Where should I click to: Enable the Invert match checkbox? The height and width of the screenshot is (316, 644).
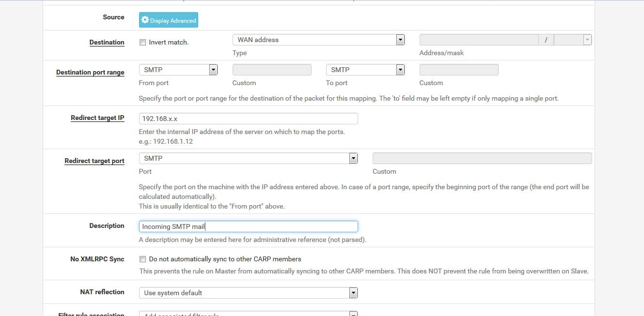[x=142, y=43]
